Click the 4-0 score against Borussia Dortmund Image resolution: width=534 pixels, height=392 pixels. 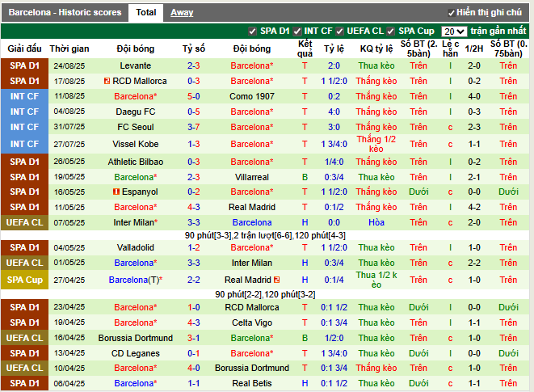[x=193, y=368]
